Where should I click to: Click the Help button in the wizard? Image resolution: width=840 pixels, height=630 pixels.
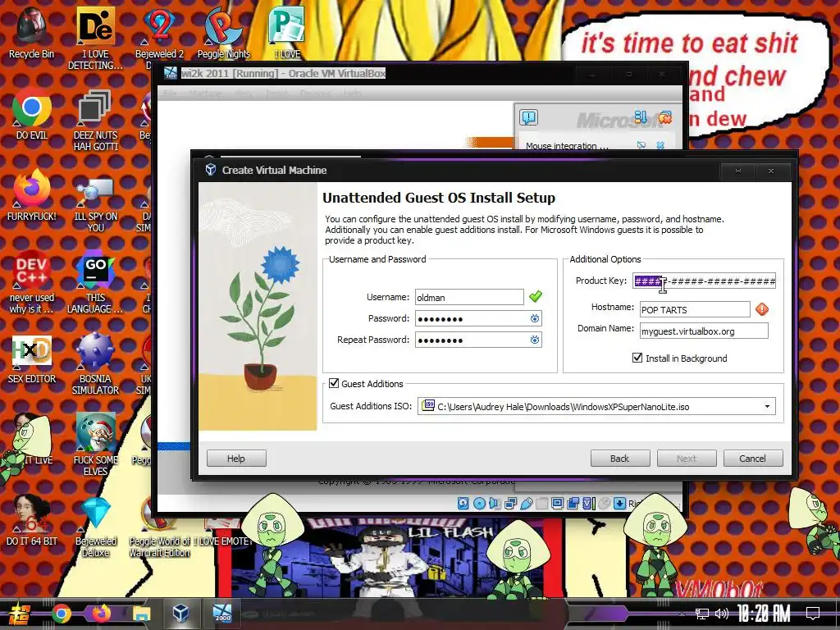click(236, 459)
